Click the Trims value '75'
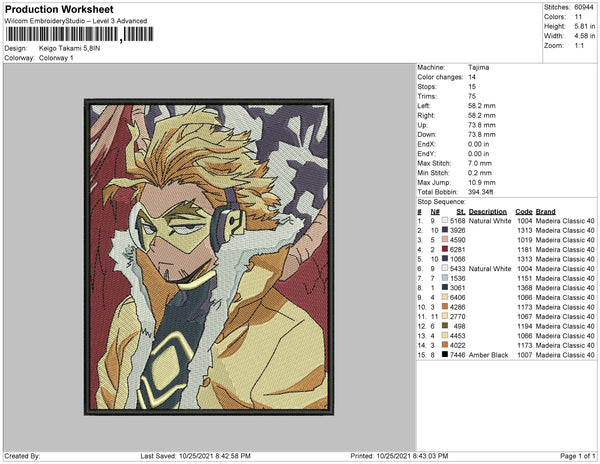The width and height of the screenshot is (600, 464). [472, 96]
